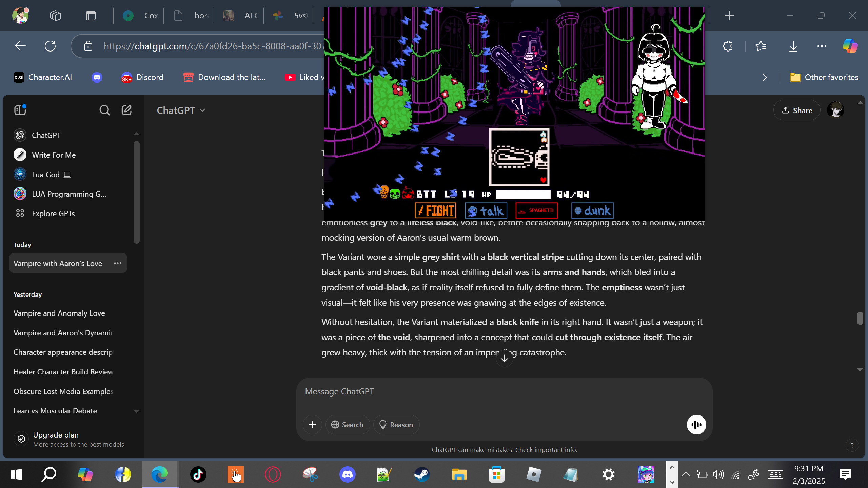Open the Obscure Lost Media Examples chat
This screenshot has width=868, height=488.
pos(68,391)
